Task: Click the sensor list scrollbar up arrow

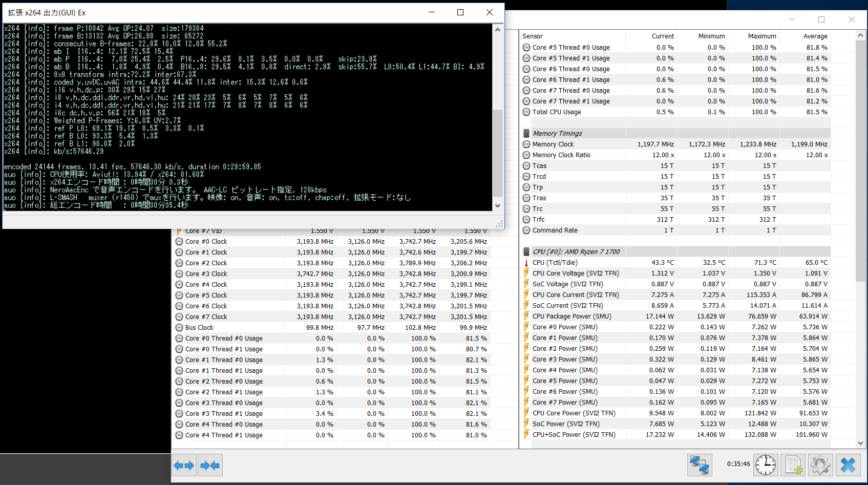Action: click(861, 36)
